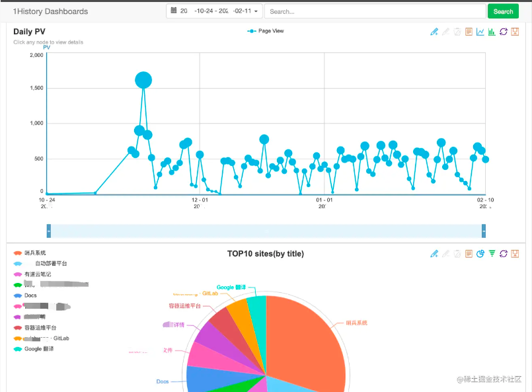Undo last mark line in Daily PV toolbox
532x392 pixels.
pos(445,32)
